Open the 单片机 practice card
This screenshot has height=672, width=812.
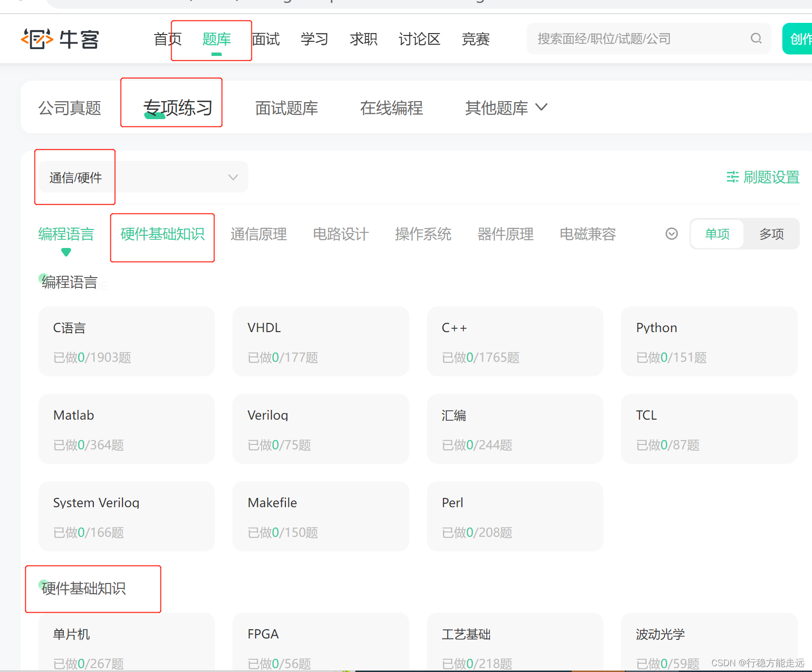click(126, 642)
